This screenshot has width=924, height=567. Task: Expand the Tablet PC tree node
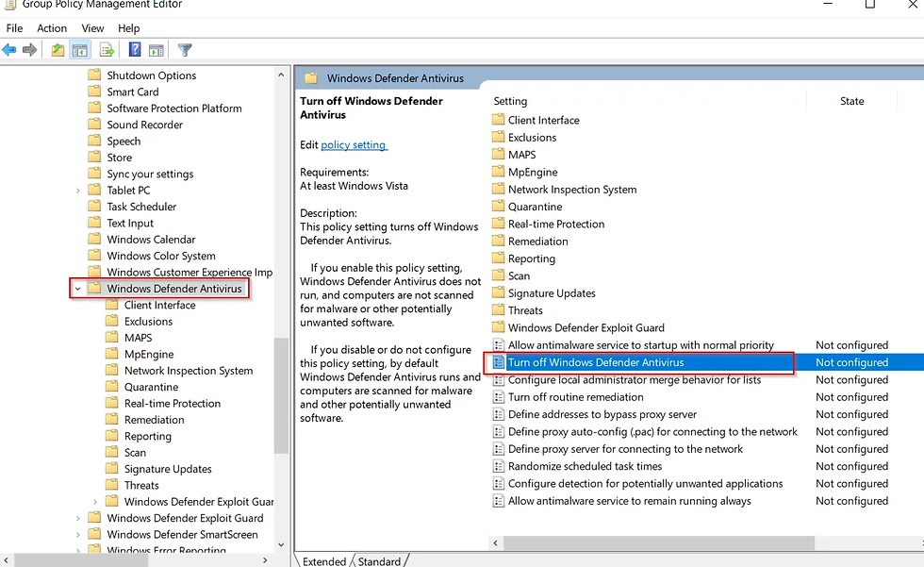tap(77, 191)
